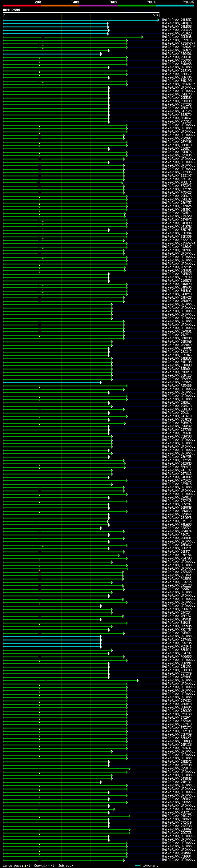This screenshot has height=868, width=197.
Task: Select hit UniRef100_Q9SXX5
Action: point(177,30)
